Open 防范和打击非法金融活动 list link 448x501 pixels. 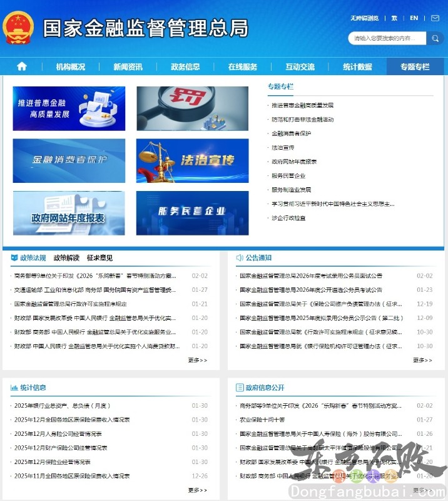click(x=302, y=120)
